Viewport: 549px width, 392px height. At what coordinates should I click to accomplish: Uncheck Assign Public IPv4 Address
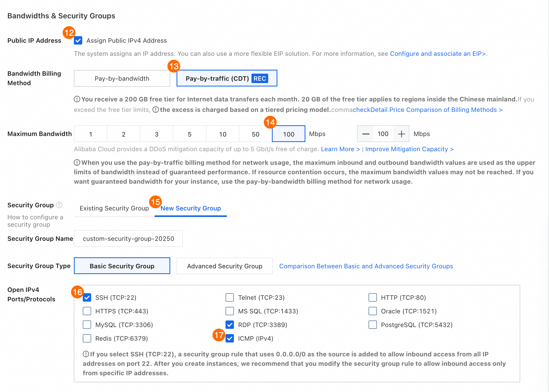[78, 41]
